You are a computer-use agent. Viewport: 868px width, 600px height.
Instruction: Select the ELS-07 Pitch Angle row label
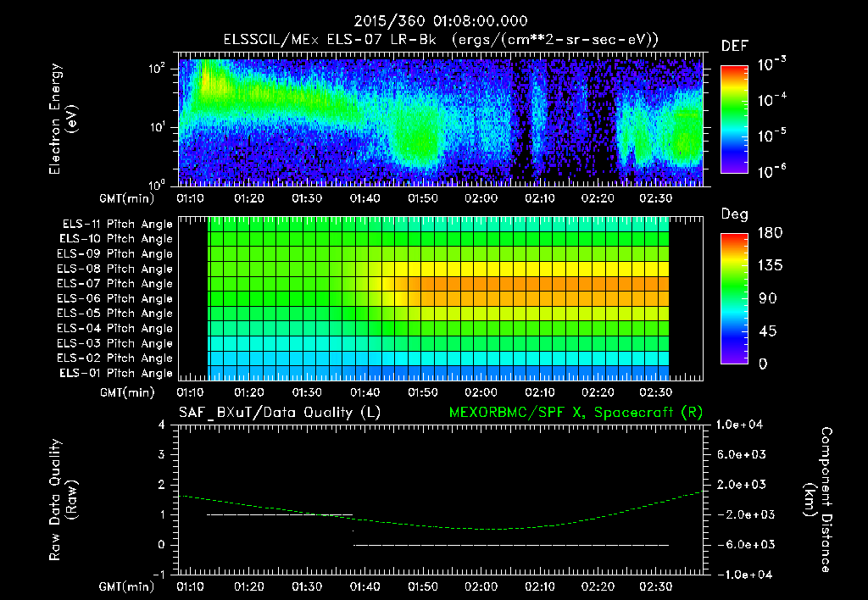point(115,283)
